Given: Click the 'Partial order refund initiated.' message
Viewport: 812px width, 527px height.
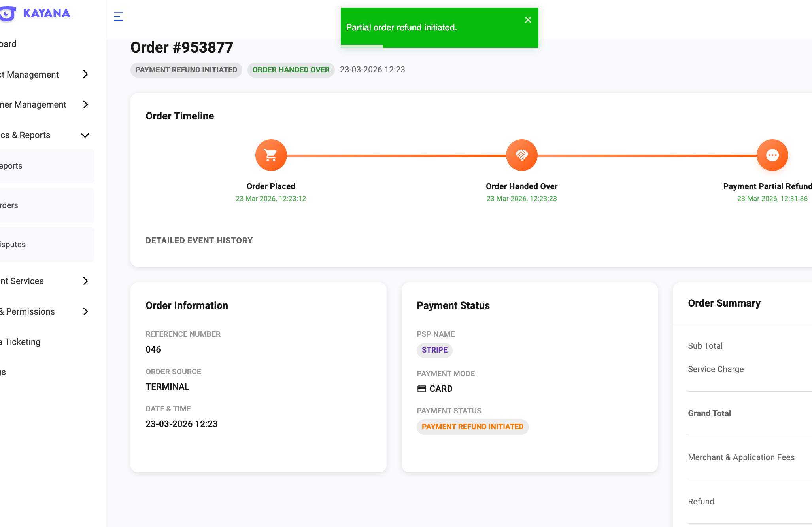Looking at the screenshot, I should coord(401,28).
